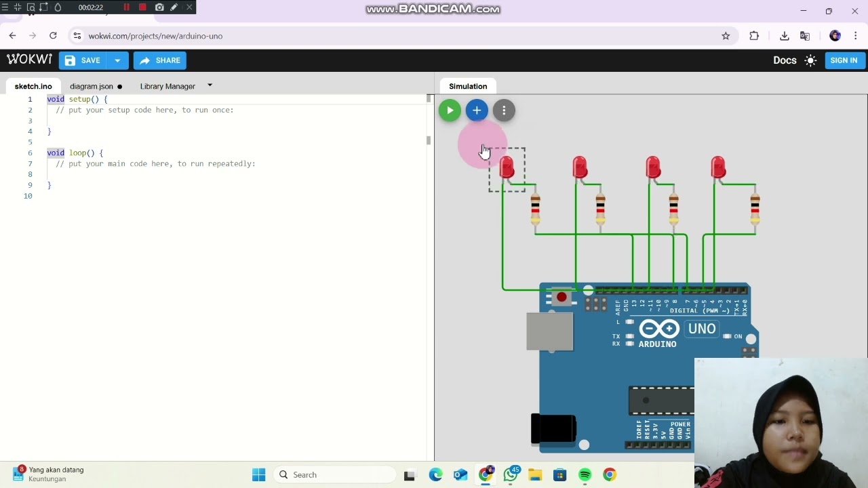The image size is (868, 488).
Task: Open the Bandicam hamburger menu icon
Action: (x=5, y=7)
